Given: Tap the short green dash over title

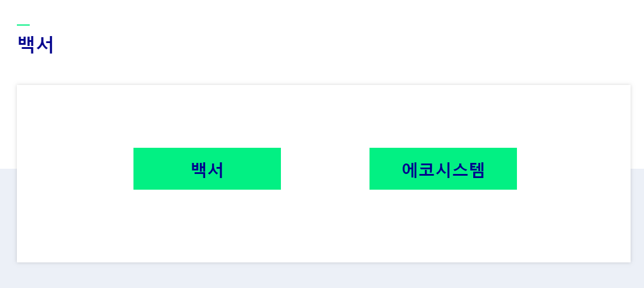Looking at the screenshot, I should [23, 25].
